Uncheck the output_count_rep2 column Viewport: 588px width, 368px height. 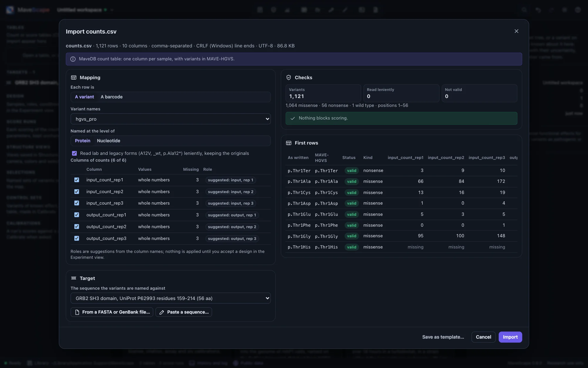[x=77, y=227]
